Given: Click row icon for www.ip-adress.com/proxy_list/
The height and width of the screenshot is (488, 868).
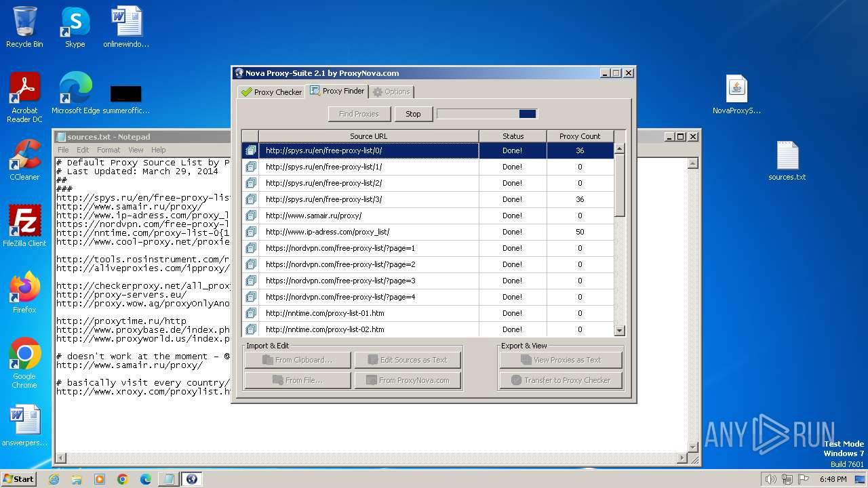Looking at the screenshot, I should tap(250, 232).
